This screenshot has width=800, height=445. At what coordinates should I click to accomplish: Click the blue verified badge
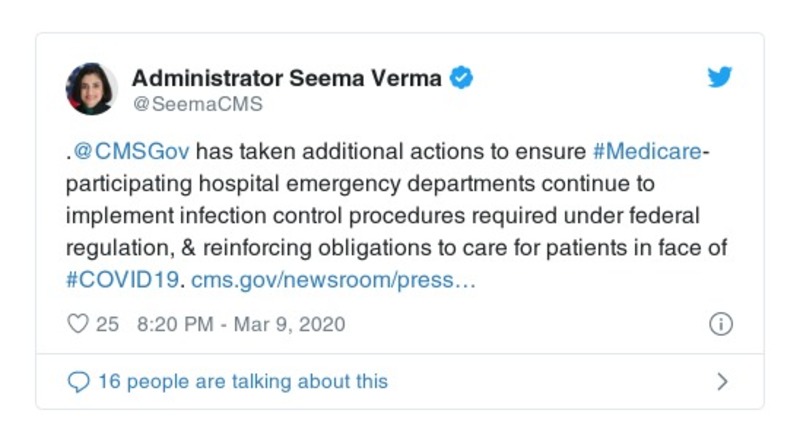(x=461, y=77)
